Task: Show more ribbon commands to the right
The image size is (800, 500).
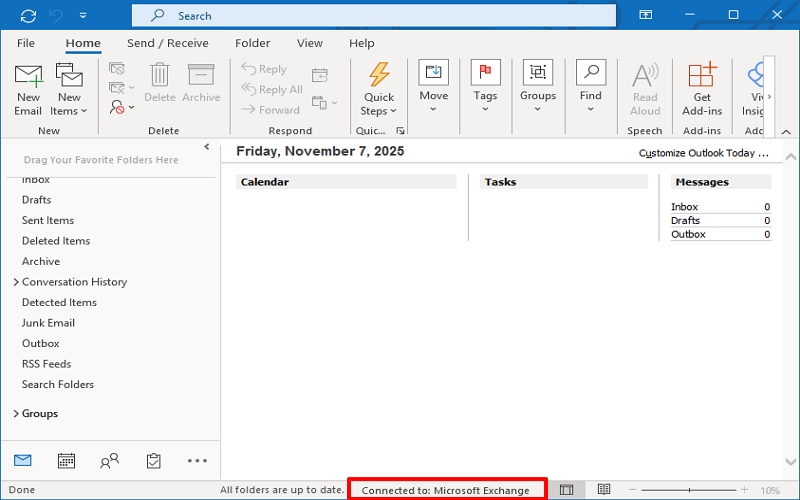Action: pos(769,96)
